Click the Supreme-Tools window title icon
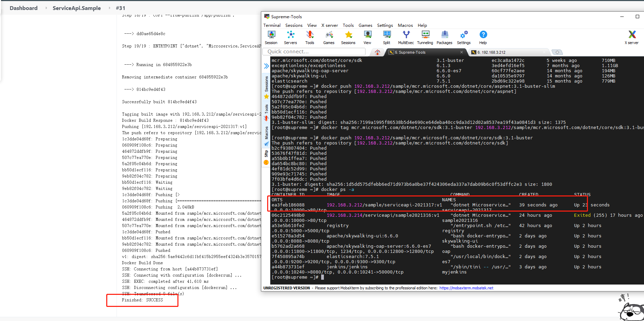The height and width of the screenshot is (321, 644). tap(267, 16)
